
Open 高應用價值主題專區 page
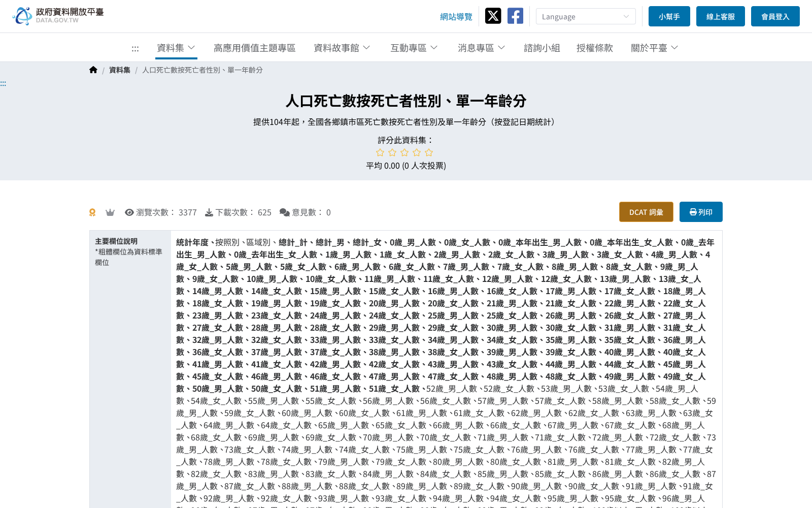point(254,48)
